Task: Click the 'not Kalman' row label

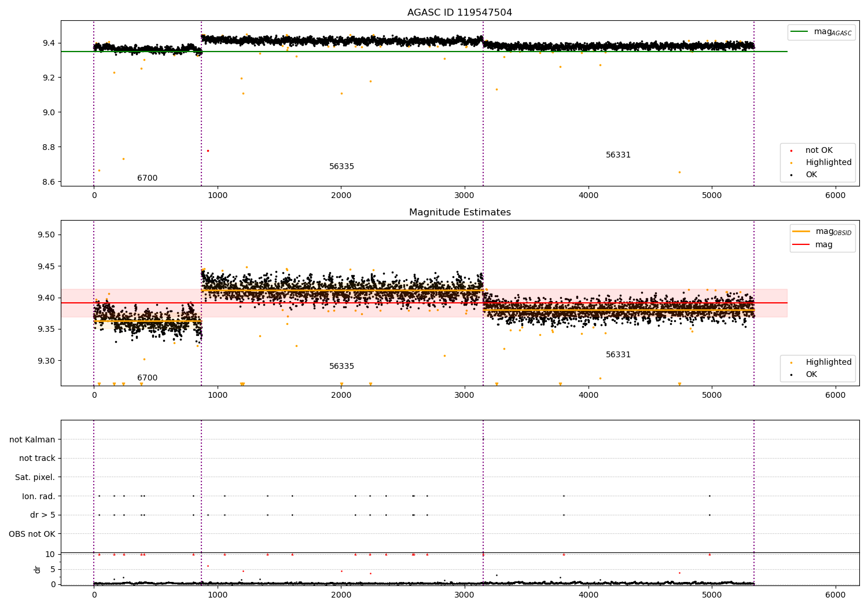Action: (x=32, y=440)
